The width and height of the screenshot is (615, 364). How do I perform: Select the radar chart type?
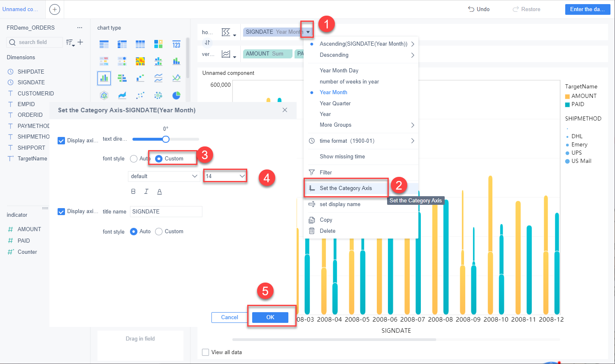[104, 95]
